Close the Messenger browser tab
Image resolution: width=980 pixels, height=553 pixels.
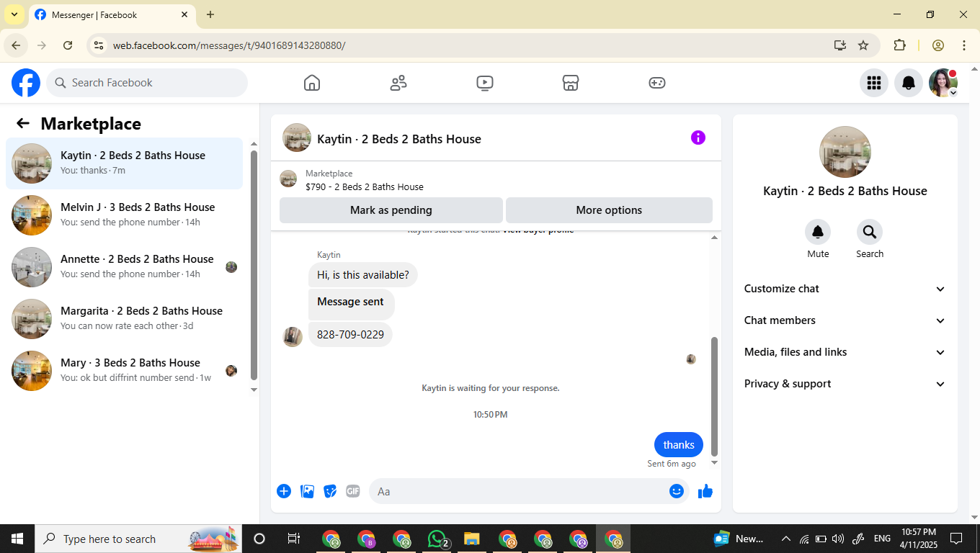184,14
